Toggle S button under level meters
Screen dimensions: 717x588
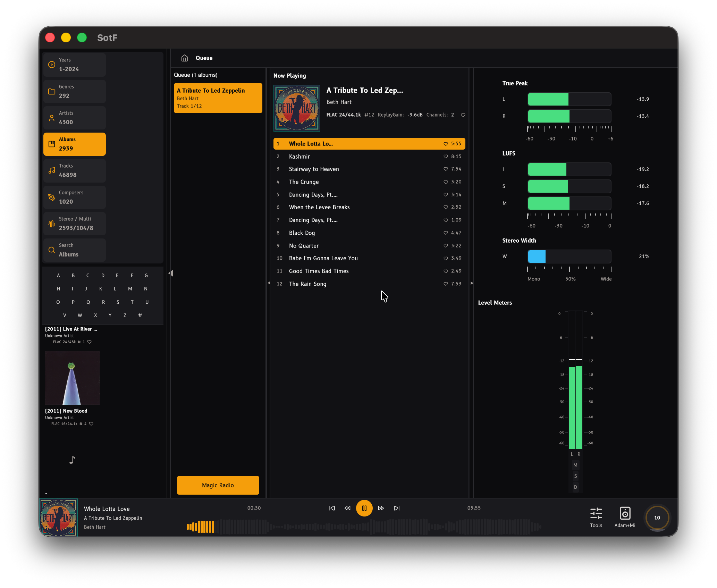tap(575, 476)
